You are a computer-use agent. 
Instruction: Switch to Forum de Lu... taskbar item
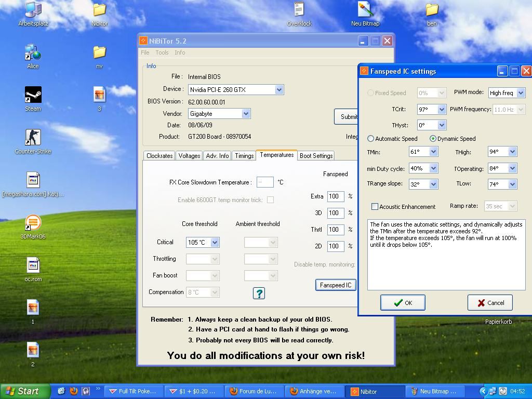pyautogui.click(x=254, y=391)
